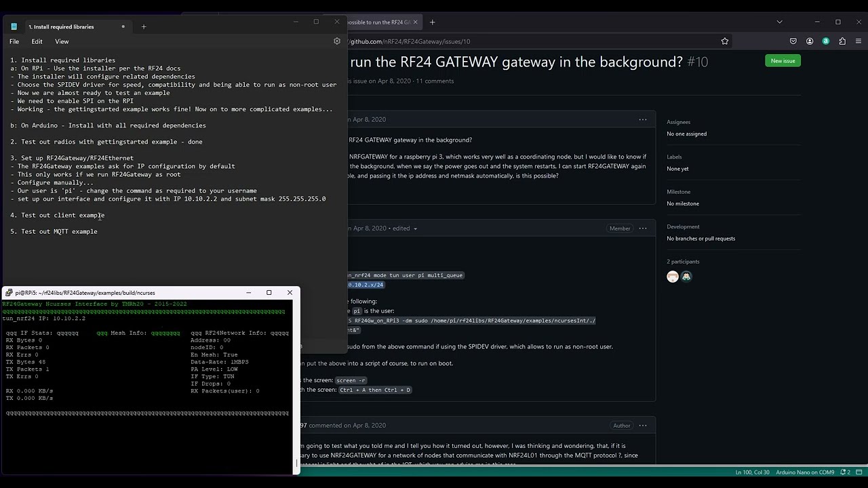Click 'tun_nrf24 IP: 10.10.2.2' in terminal
868x488 pixels.
tap(44, 319)
